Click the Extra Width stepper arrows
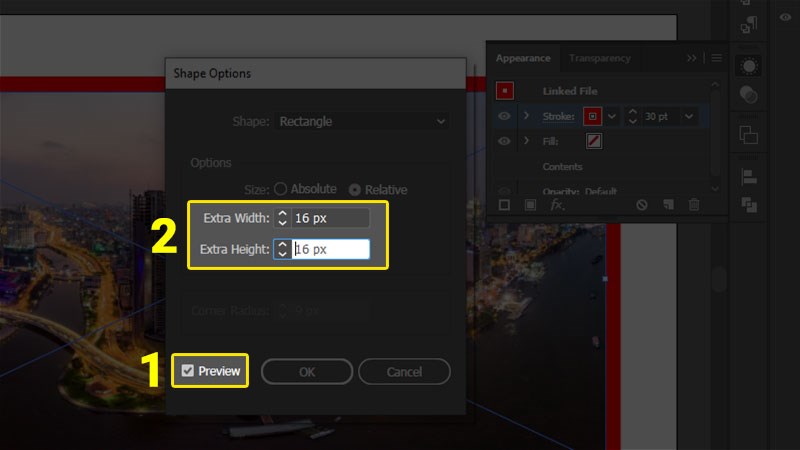800x450 pixels. (x=282, y=218)
